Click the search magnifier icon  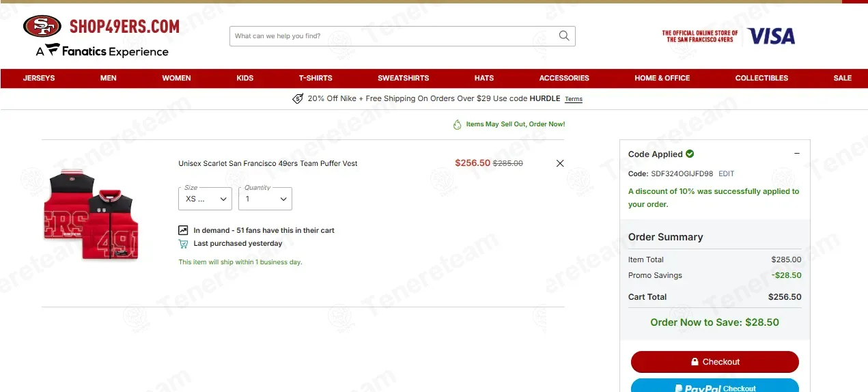point(564,36)
